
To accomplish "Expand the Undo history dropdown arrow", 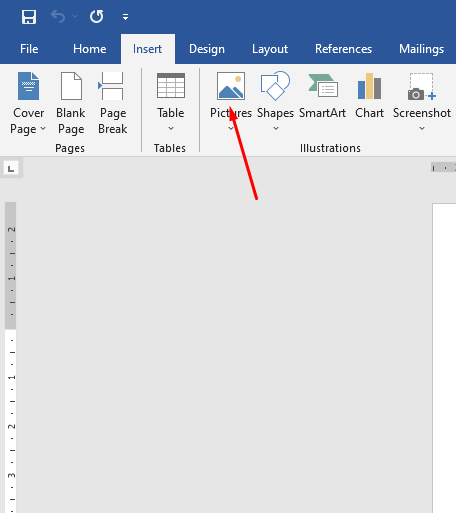I will tap(75, 16).
